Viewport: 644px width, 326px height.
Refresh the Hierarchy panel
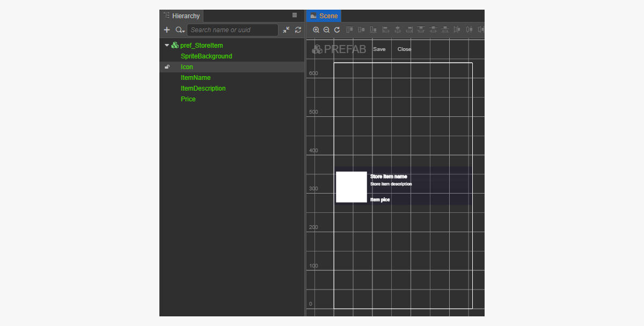pos(298,30)
